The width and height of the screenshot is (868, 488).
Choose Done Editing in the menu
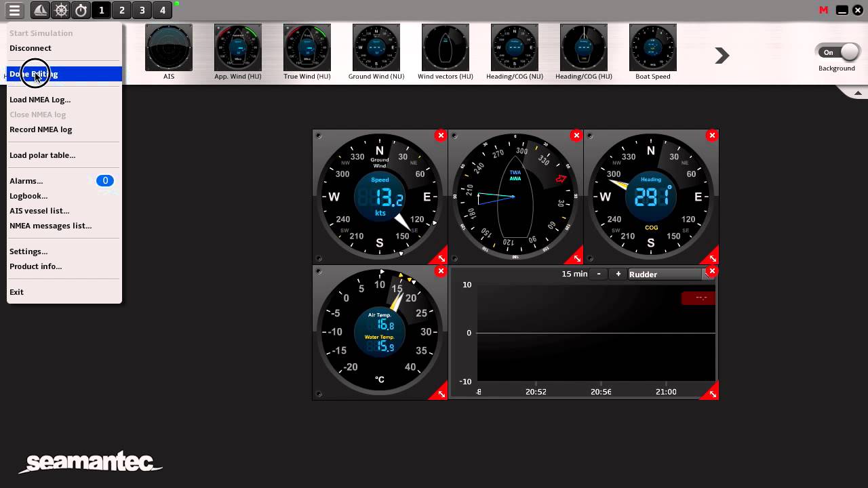pyautogui.click(x=64, y=74)
